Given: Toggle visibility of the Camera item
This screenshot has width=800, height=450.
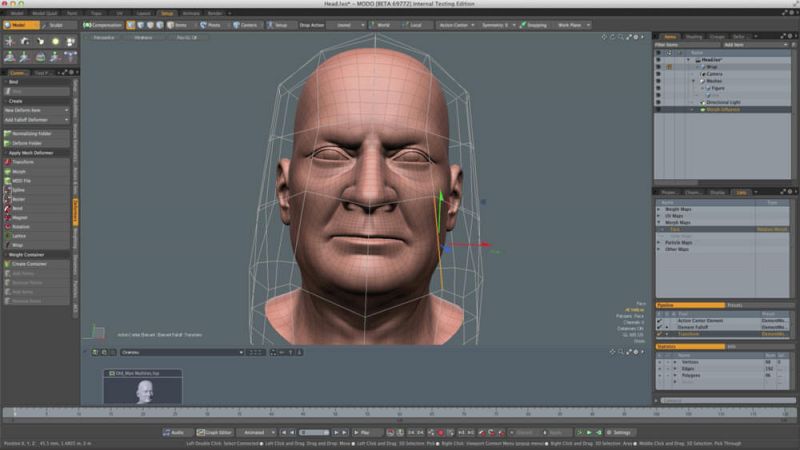Looking at the screenshot, I should [658, 73].
